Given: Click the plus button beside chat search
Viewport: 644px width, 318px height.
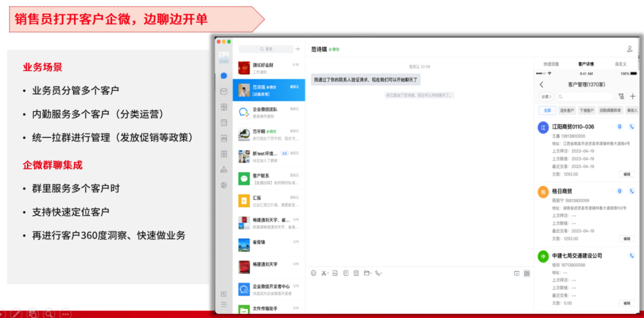Looking at the screenshot, I should (x=298, y=49).
